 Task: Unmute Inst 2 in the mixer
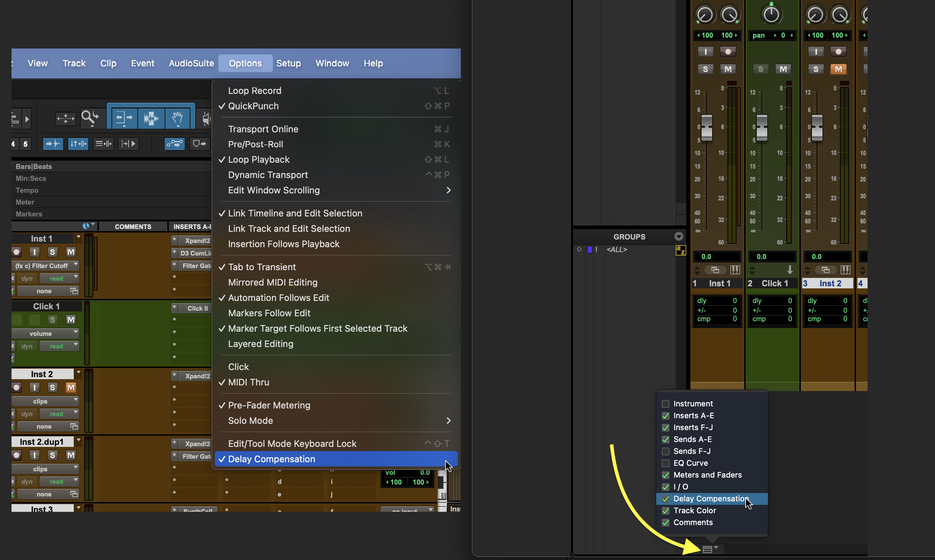(838, 69)
